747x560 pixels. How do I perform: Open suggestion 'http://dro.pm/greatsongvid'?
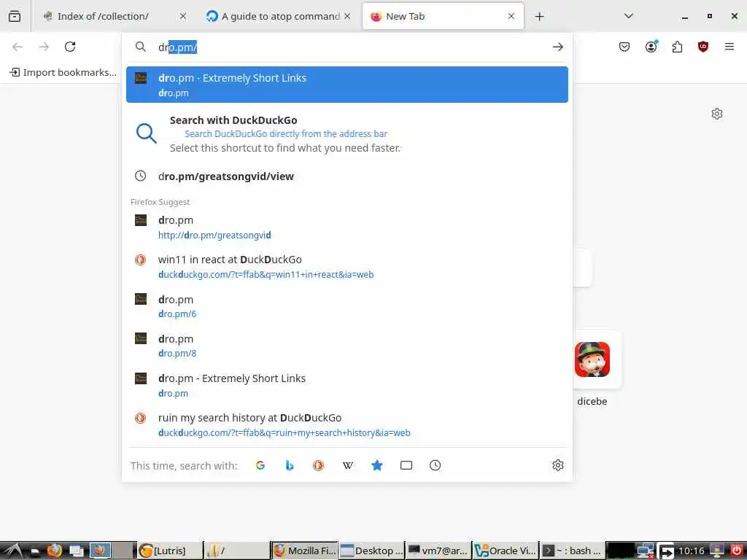coord(347,227)
